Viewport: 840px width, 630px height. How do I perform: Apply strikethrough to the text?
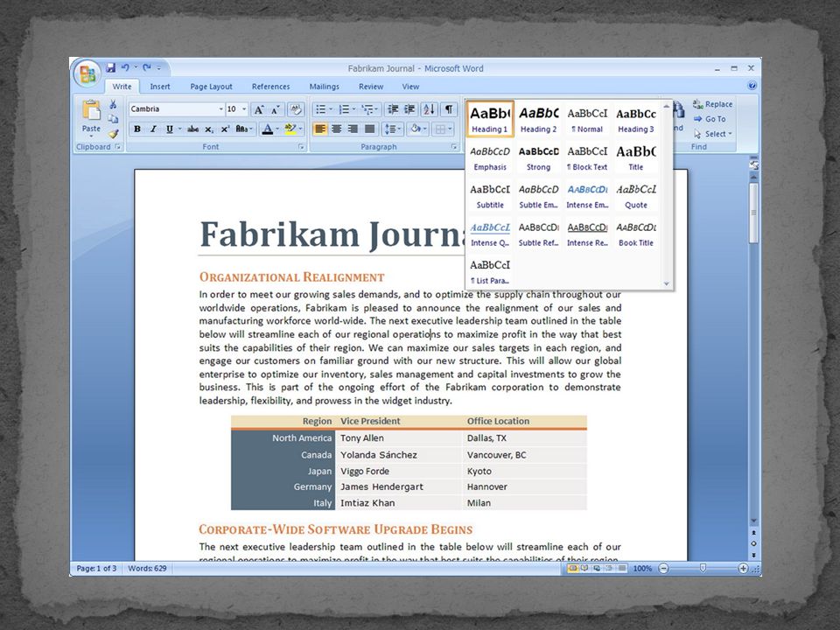192,129
